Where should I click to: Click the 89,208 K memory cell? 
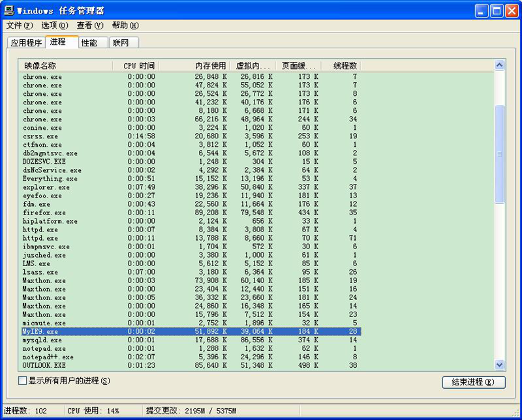coord(211,213)
